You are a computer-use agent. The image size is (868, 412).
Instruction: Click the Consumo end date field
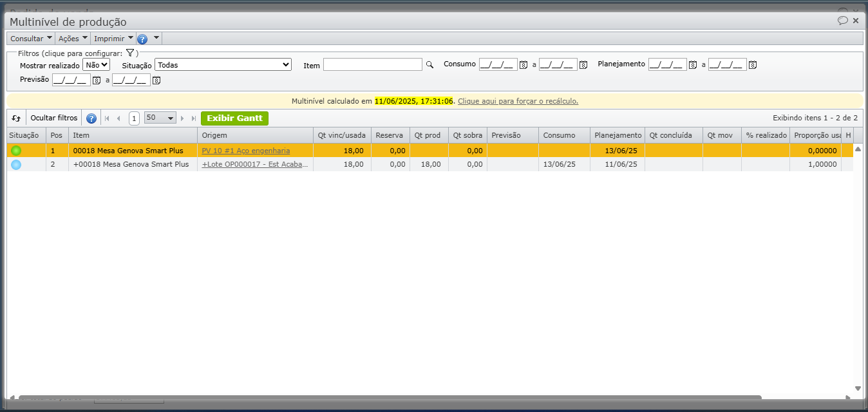click(558, 64)
